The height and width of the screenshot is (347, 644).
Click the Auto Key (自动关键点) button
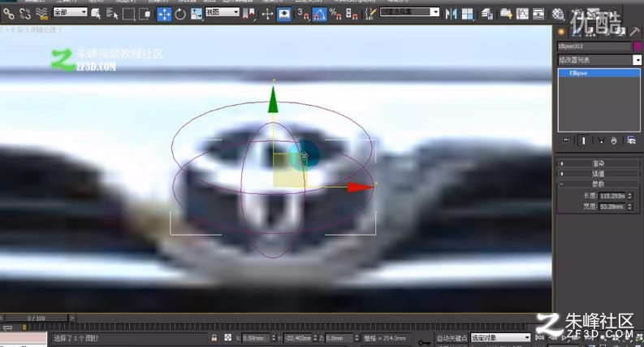(x=452, y=338)
